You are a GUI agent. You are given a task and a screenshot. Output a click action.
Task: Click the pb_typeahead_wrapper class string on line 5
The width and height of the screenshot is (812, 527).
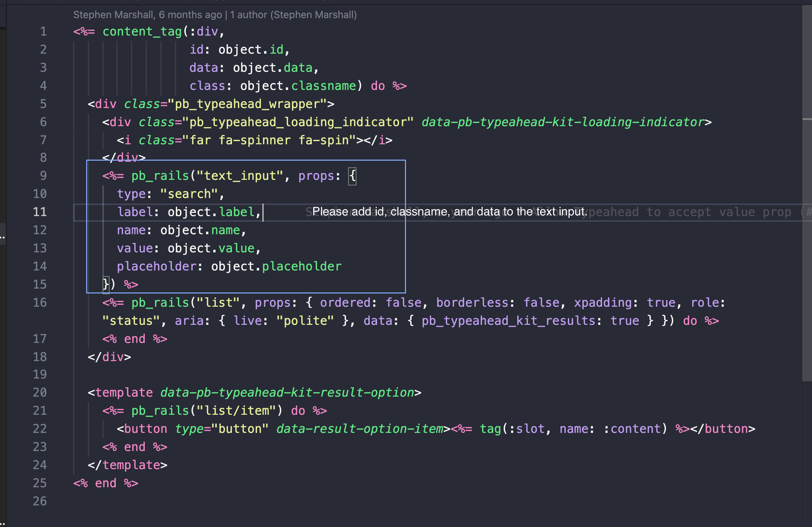244,104
